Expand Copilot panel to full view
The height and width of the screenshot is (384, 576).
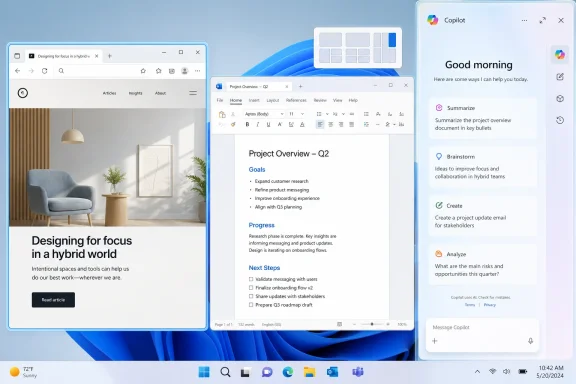click(x=543, y=21)
